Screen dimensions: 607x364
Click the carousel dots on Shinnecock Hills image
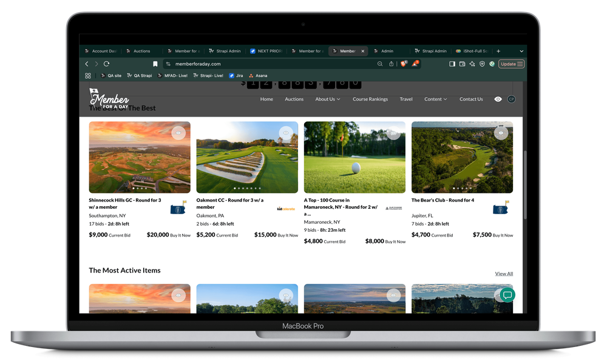coord(140,189)
